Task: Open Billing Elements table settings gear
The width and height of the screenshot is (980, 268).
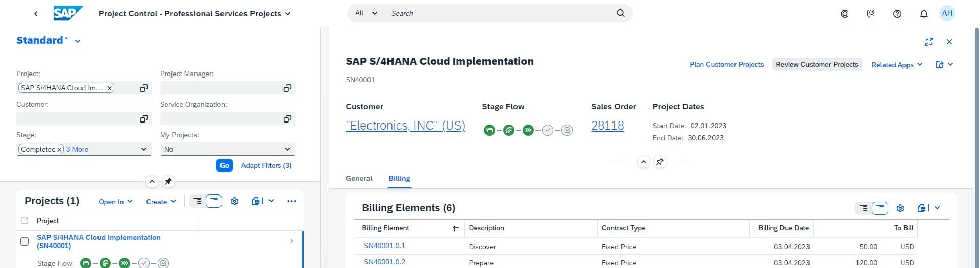Action: click(x=900, y=208)
